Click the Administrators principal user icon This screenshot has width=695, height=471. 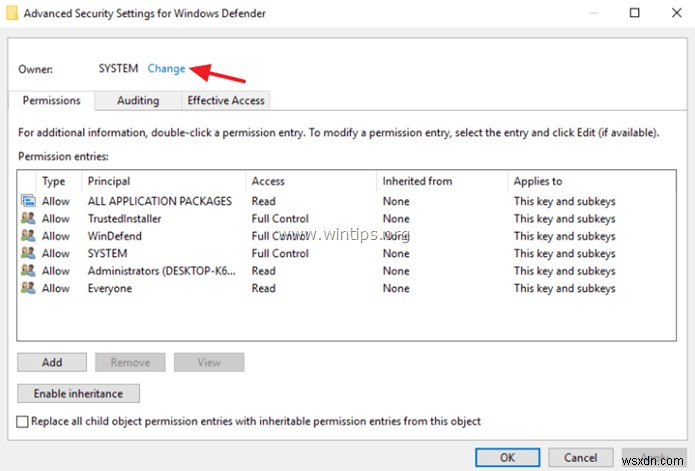[x=26, y=271]
